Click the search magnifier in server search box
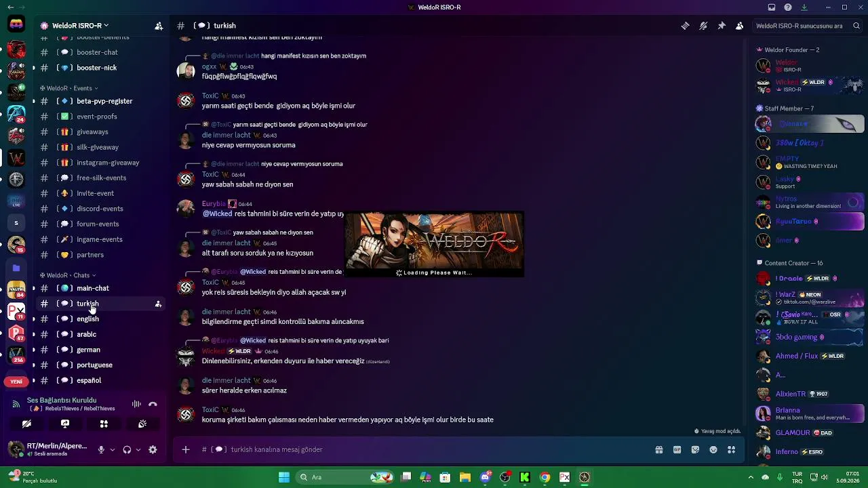The width and height of the screenshot is (868, 488). tap(856, 26)
